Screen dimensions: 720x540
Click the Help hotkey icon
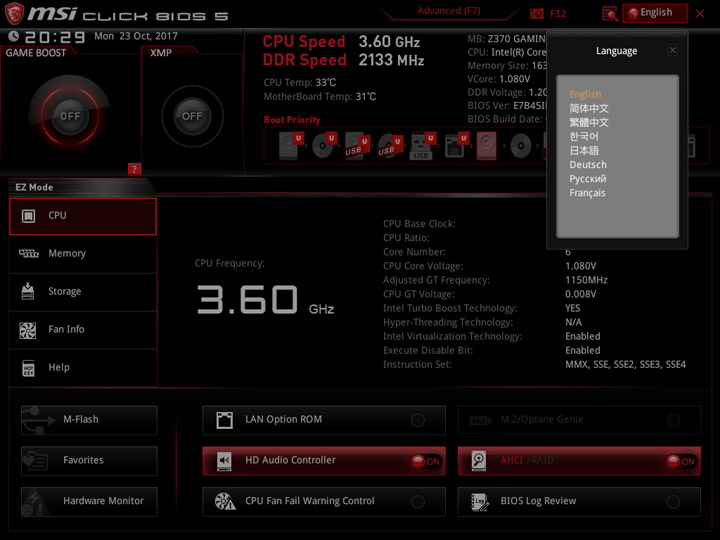click(x=28, y=368)
